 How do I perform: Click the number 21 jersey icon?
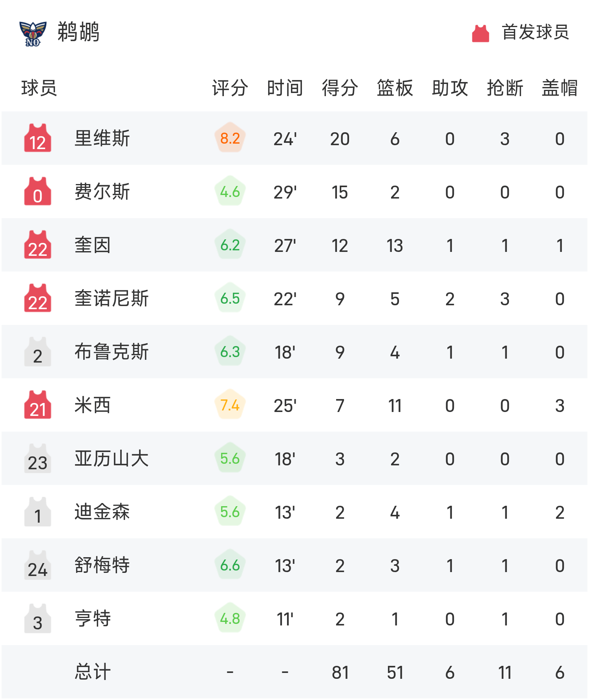(x=38, y=405)
